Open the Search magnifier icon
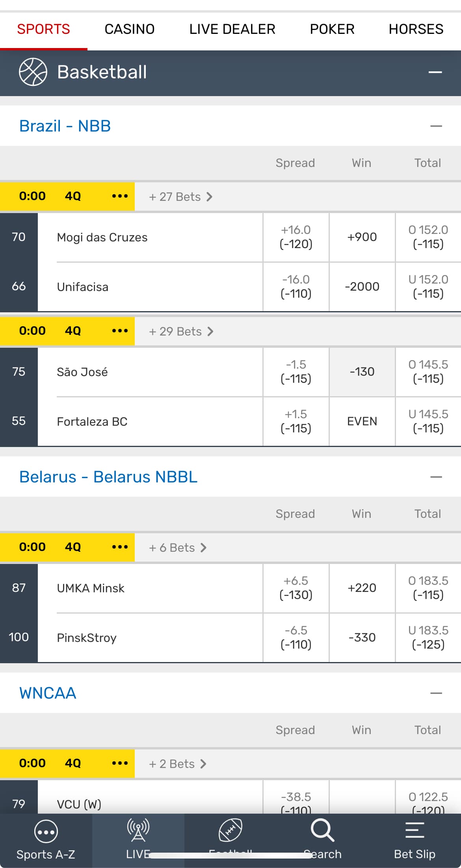461x868 pixels. pos(322,830)
